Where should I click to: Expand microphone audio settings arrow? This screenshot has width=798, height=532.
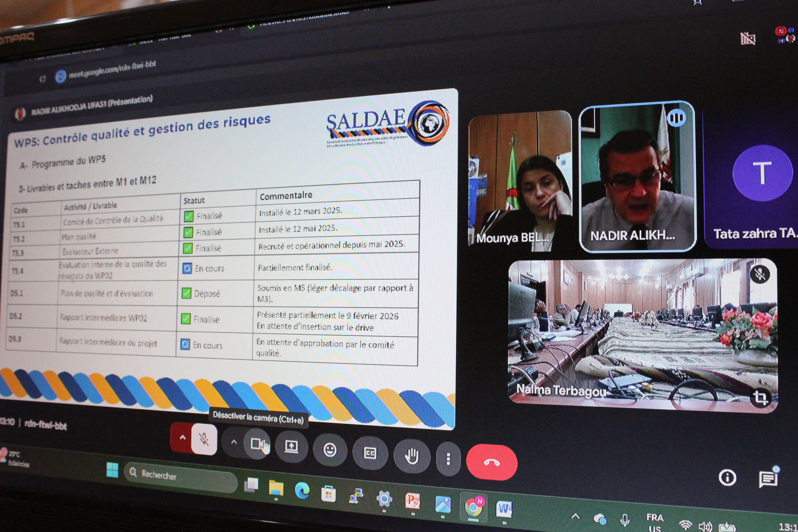click(x=183, y=437)
